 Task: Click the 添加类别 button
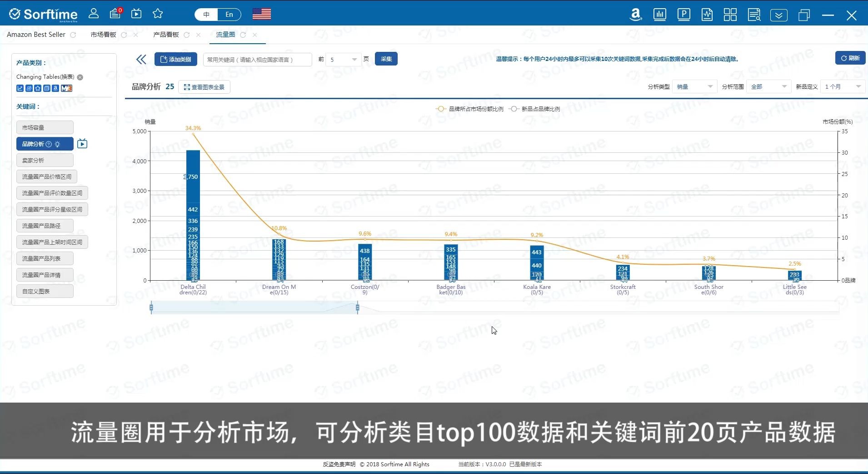pyautogui.click(x=175, y=59)
